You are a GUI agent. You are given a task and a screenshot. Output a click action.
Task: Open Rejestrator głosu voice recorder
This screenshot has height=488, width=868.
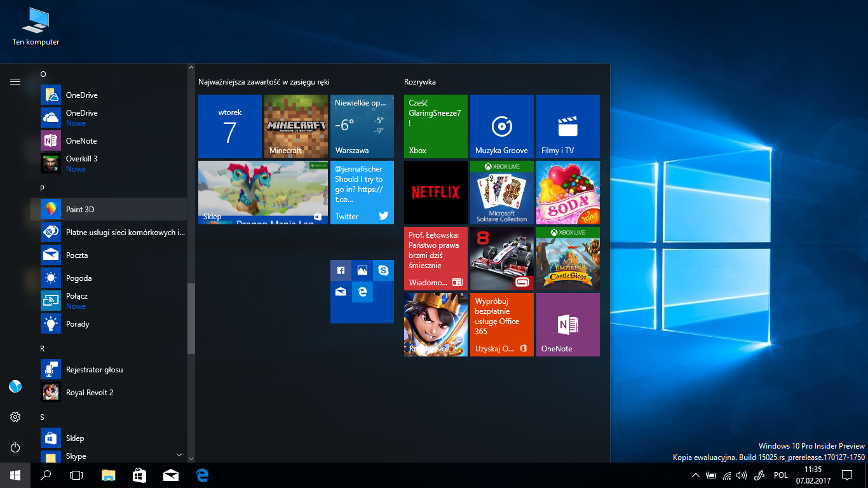tap(109, 369)
